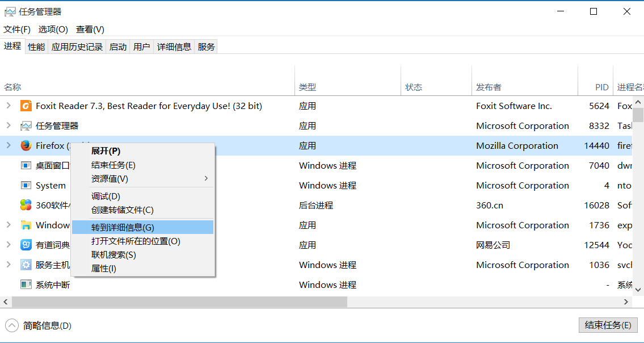This screenshot has height=343, width=644.
Task: Expand the Windows Explorer process group
Action: point(8,224)
